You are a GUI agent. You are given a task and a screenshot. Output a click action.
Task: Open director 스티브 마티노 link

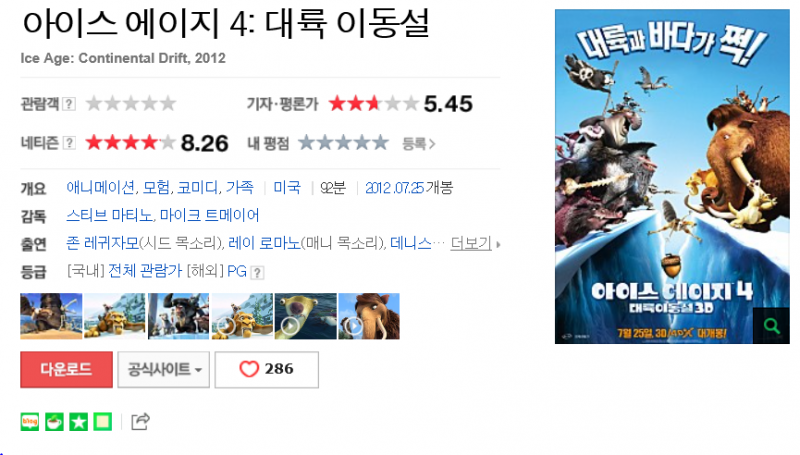pyautogui.click(x=109, y=215)
